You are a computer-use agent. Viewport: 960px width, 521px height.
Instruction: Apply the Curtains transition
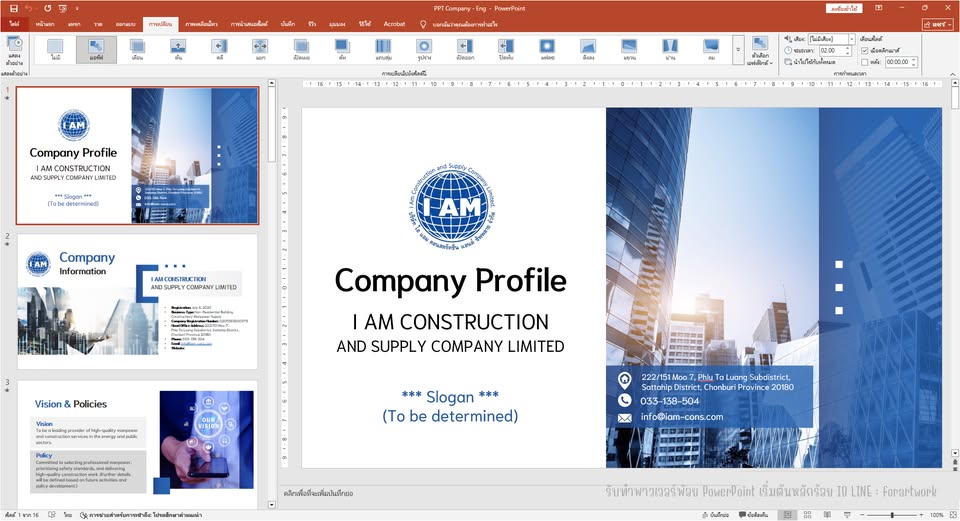(x=670, y=49)
